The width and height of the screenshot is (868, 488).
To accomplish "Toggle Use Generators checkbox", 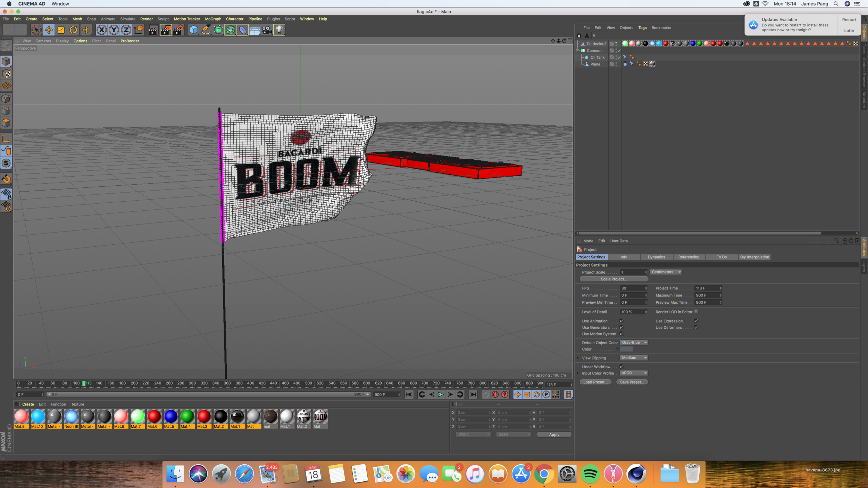I will point(621,327).
